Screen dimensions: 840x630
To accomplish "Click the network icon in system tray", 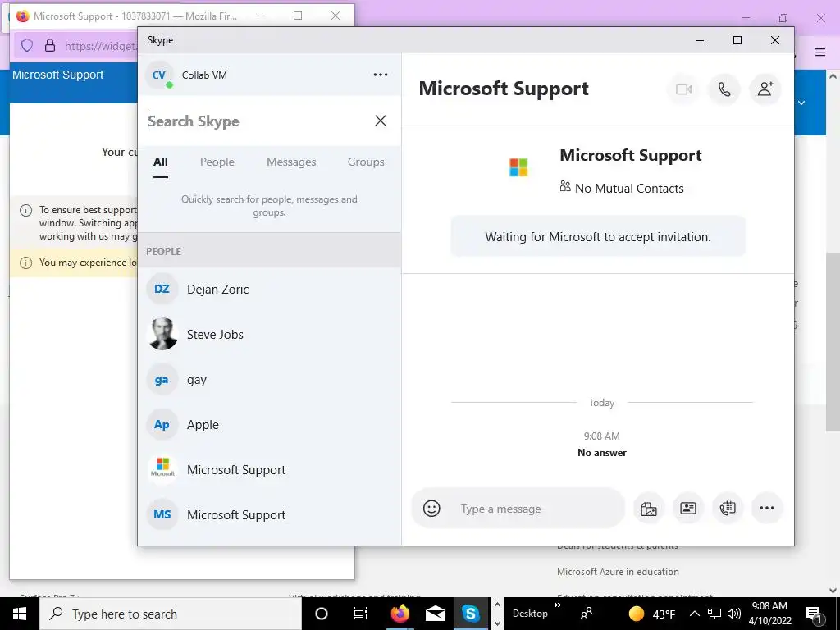I will pyautogui.click(x=714, y=614).
